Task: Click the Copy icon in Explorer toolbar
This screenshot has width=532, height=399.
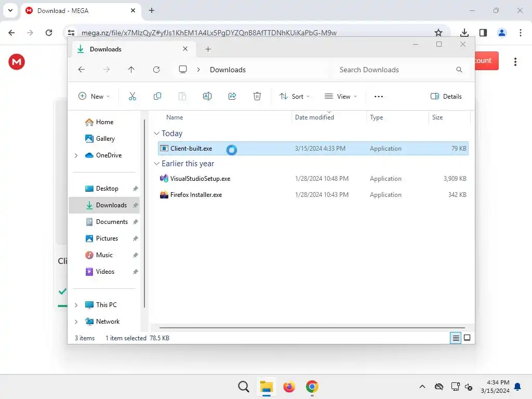Action: tap(157, 96)
